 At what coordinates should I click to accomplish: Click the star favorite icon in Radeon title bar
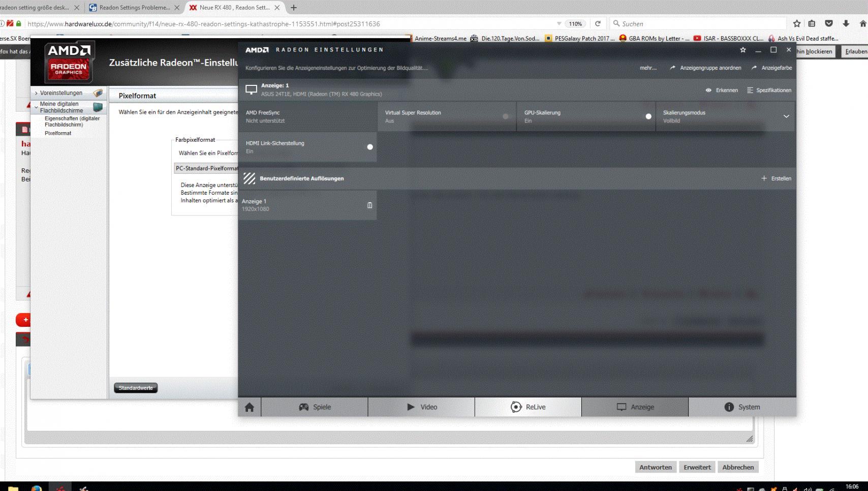pyautogui.click(x=743, y=50)
